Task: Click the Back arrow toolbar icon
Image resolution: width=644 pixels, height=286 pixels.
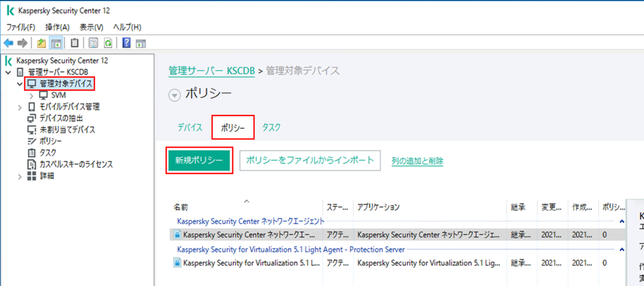Action: tap(9, 42)
